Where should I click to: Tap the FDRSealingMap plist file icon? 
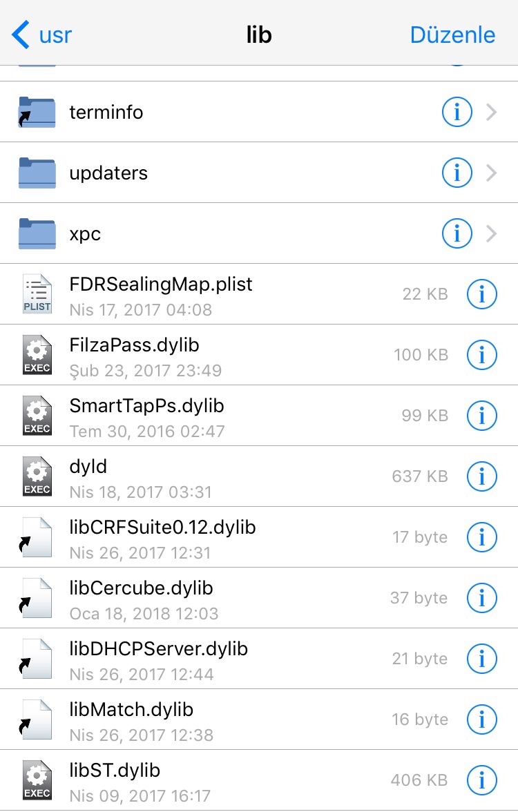point(37,294)
